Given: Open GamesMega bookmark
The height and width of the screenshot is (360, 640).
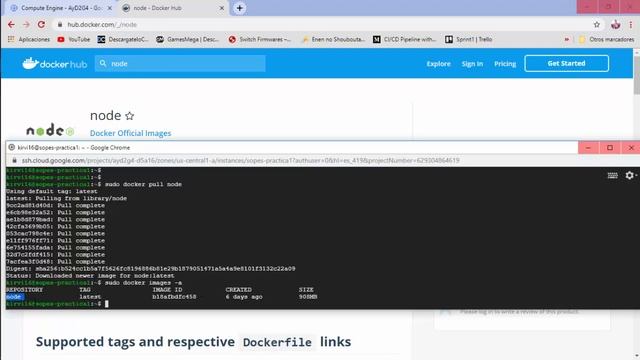Looking at the screenshot, I should 188,39.
